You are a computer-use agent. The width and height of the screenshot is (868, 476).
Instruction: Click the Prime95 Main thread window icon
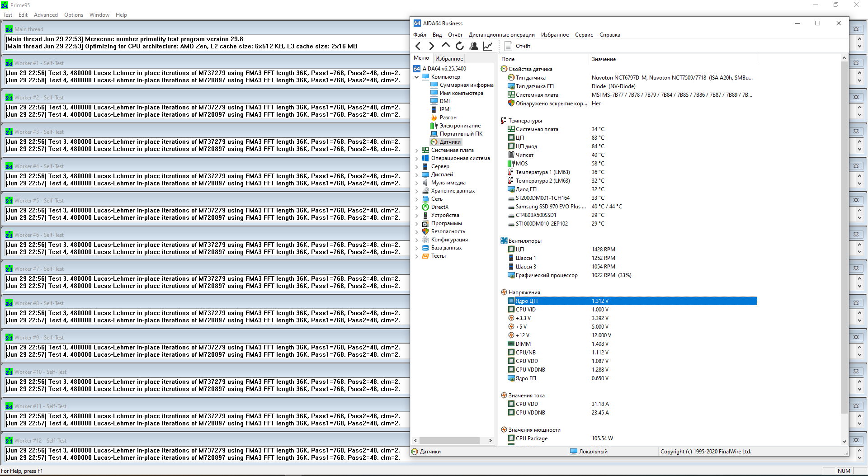pos(9,29)
